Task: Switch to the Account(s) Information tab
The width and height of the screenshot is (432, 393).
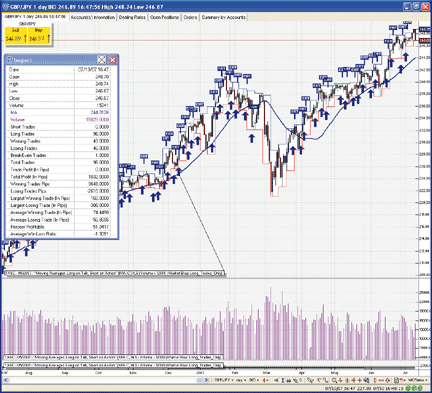Action: [93, 17]
